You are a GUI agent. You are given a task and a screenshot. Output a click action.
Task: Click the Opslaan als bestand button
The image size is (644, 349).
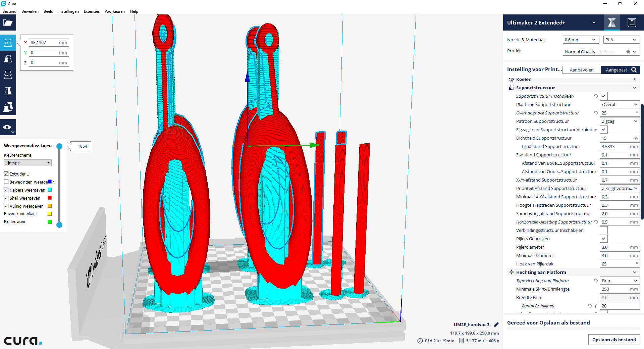pyautogui.click(x=614, y=340)
